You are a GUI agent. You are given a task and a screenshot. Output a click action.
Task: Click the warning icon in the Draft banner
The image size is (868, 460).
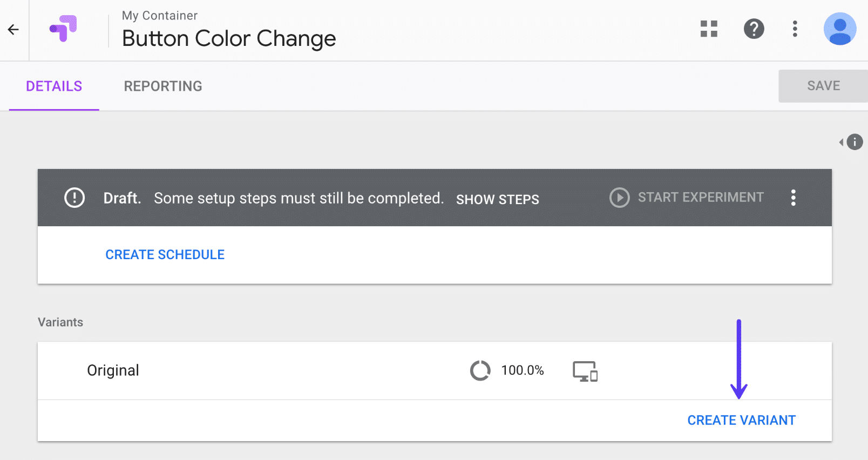point(74,198)
